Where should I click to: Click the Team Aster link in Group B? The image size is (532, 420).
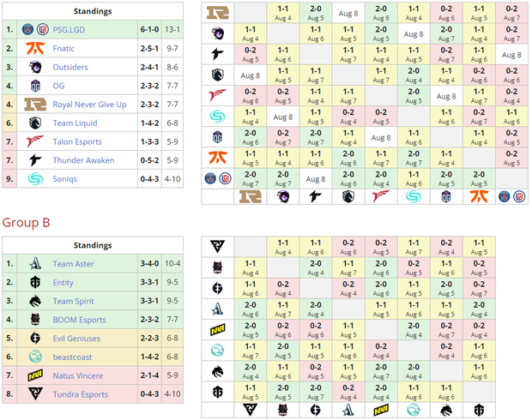tap(73, 264)
